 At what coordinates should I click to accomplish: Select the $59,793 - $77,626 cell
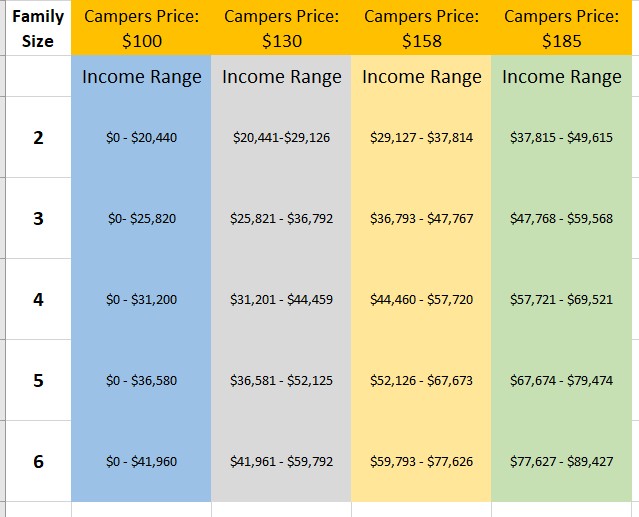coord(421,461)
